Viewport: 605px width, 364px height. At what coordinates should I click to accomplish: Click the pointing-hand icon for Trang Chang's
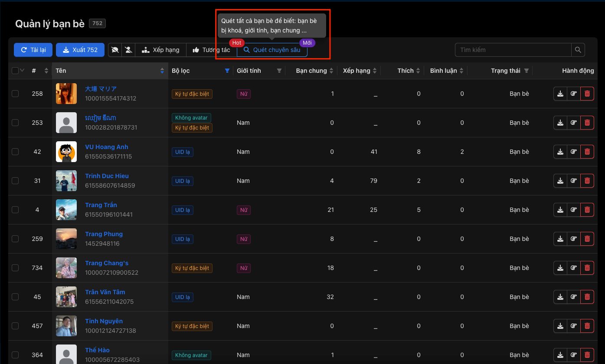tap(573, 268)
